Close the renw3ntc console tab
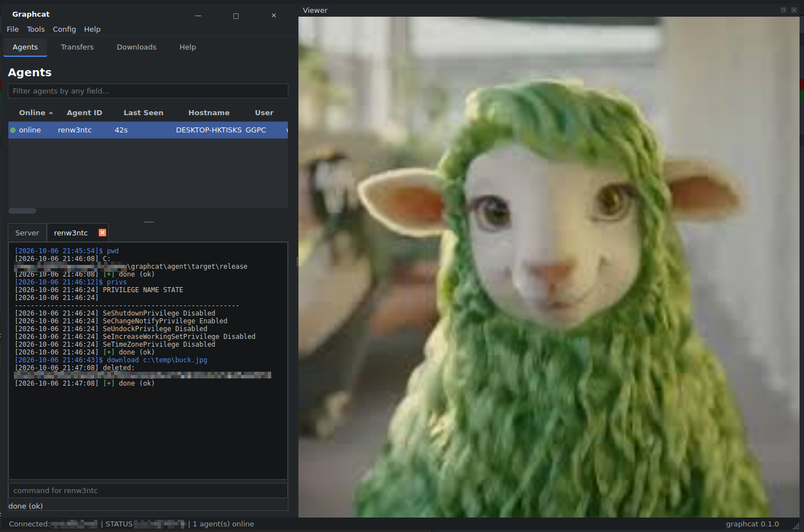804x532 pixels. [x=102, y=233]
